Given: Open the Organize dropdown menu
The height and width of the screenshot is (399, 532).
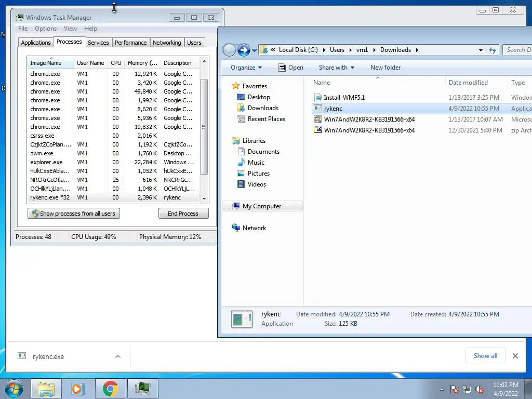Looking at the screenshot, I should tap(246, 68).
